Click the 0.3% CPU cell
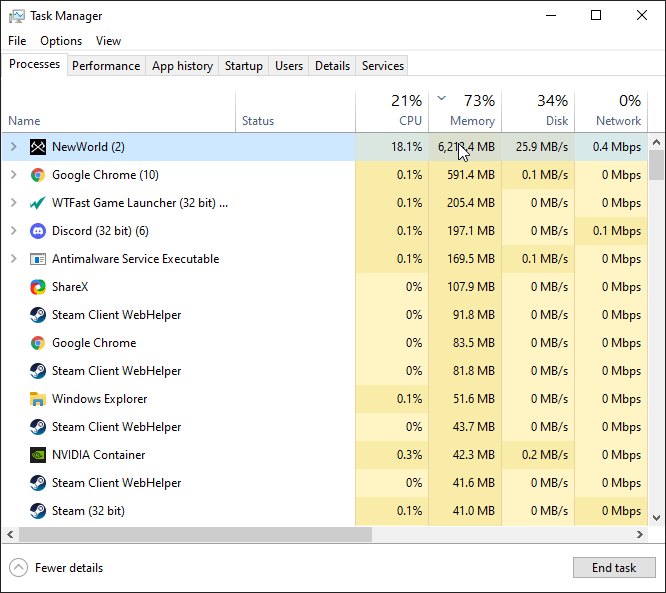This screenshot has height=593, width=666. point(392,455)
